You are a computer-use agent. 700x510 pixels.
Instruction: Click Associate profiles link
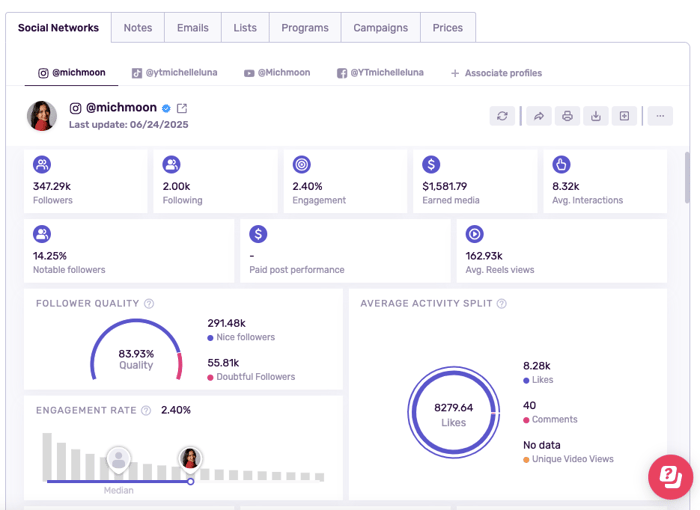pyautogui.click(x=496, y=73)
